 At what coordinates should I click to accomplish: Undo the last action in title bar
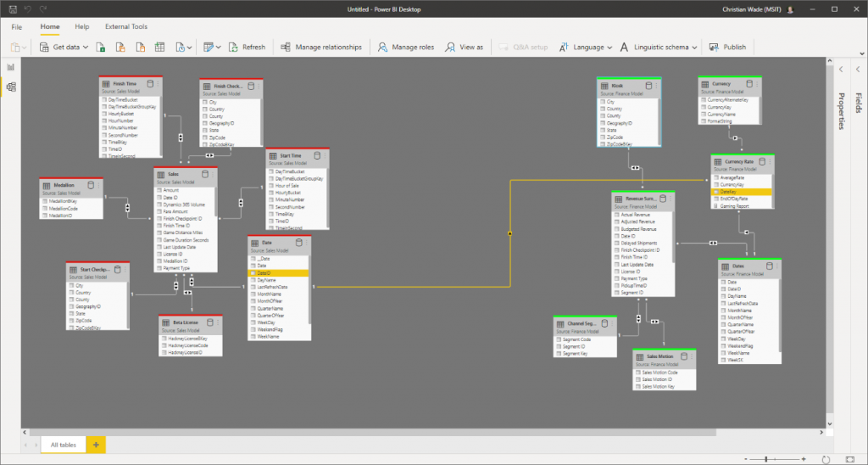pyautogui.click(x=28, y=9)
